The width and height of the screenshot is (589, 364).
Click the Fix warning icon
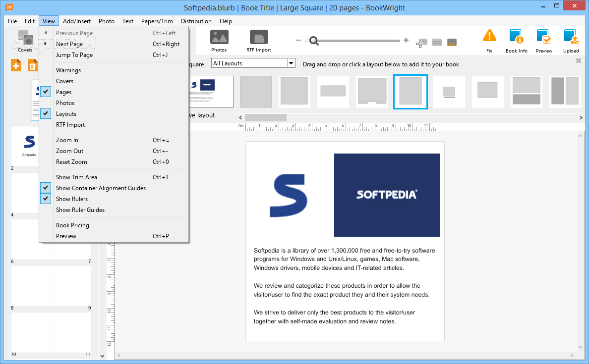489,41
